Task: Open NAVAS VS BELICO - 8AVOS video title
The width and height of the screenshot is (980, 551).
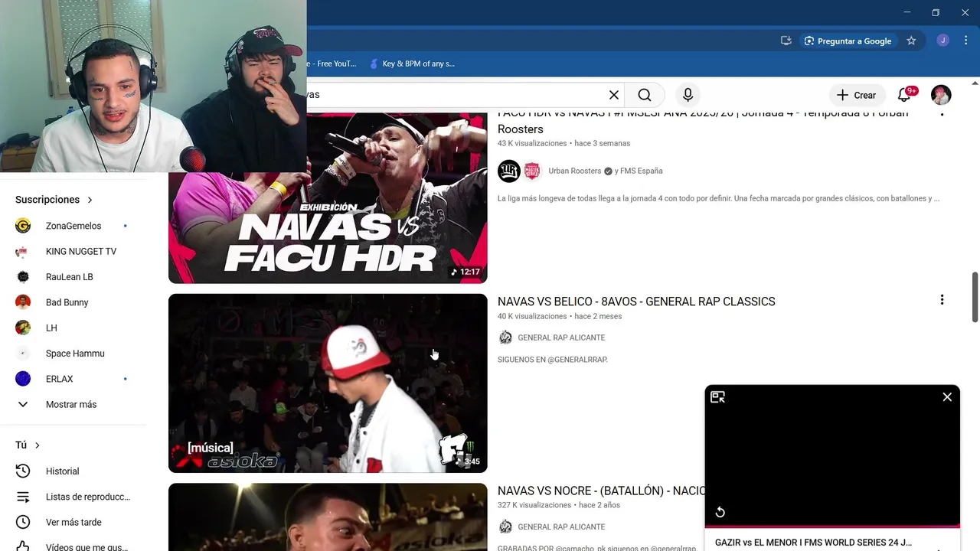Action: point(636,302)
